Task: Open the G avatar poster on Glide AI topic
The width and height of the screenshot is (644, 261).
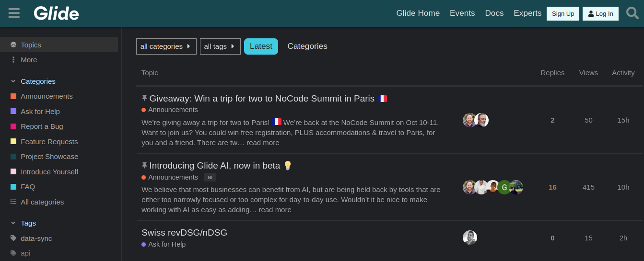Action: pyautogui.click(x=504, y=187)
